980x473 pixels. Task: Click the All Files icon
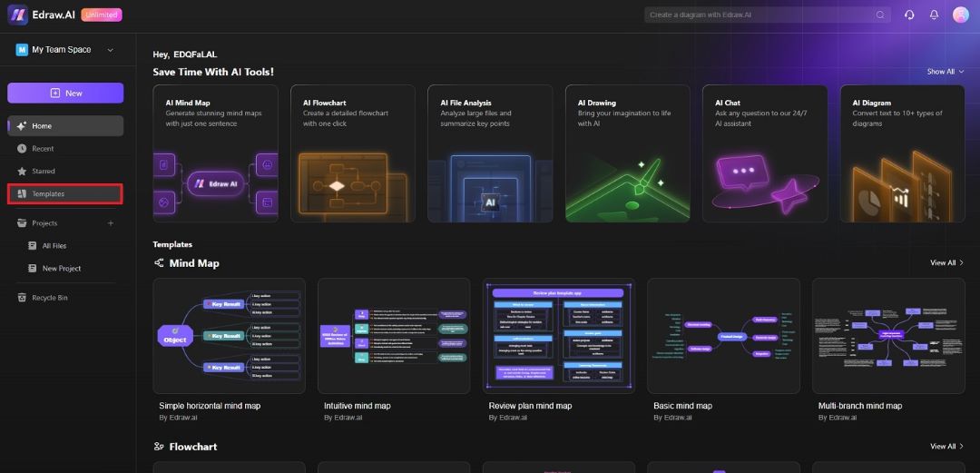point(33,246)
